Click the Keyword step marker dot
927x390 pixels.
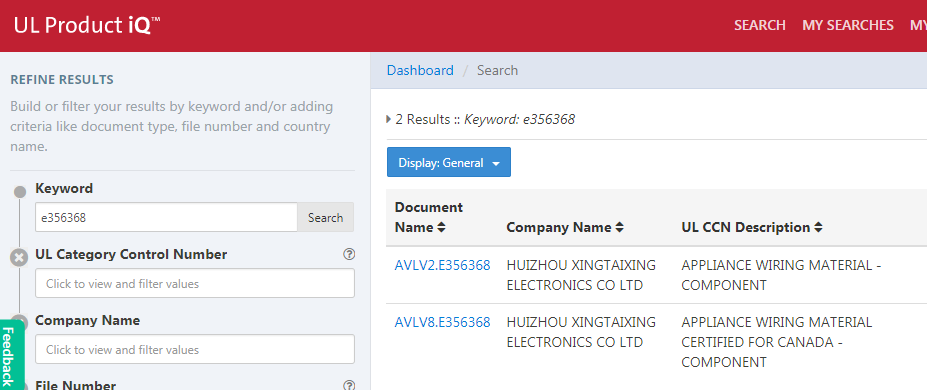(x=20, y=192)
